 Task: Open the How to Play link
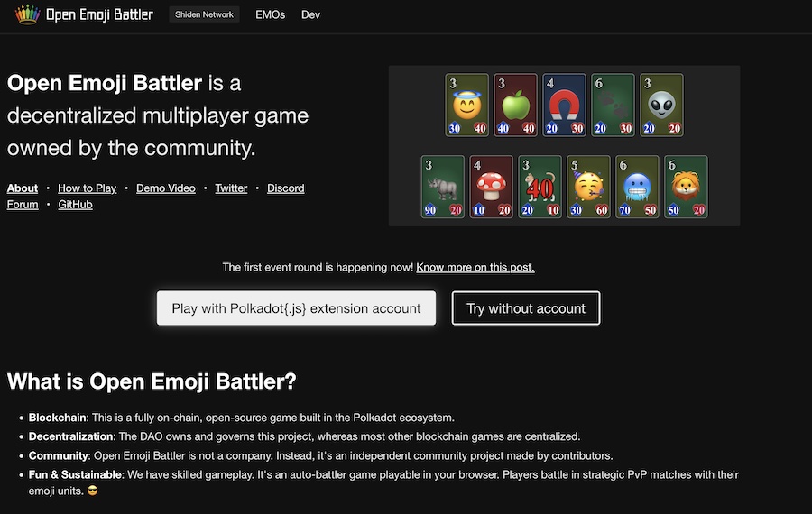point(87,188)
